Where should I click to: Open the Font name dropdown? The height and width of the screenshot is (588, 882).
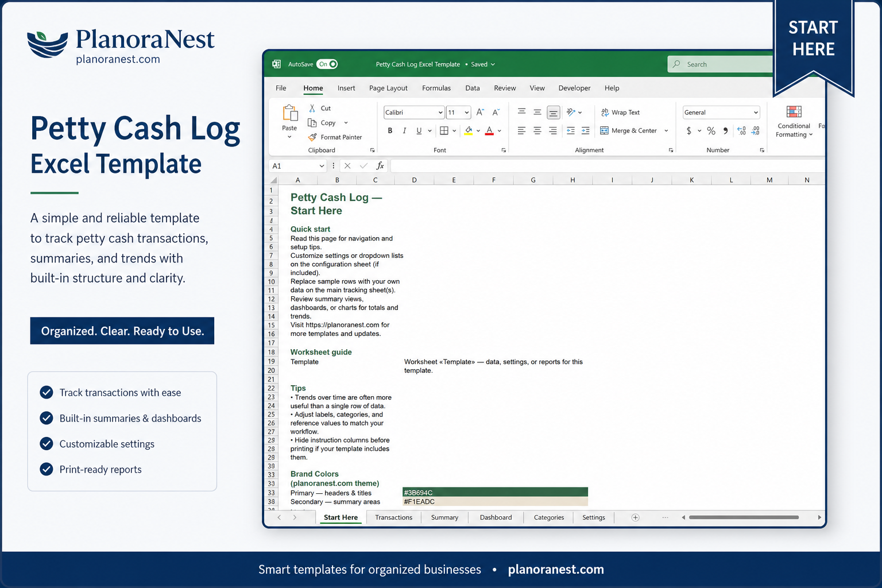(440, 113)
